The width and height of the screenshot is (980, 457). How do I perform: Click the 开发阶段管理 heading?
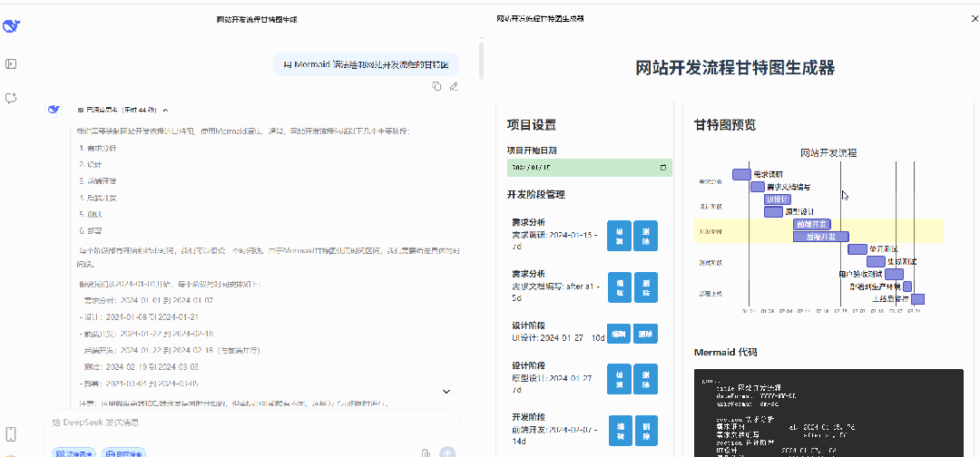pos(535,195)
